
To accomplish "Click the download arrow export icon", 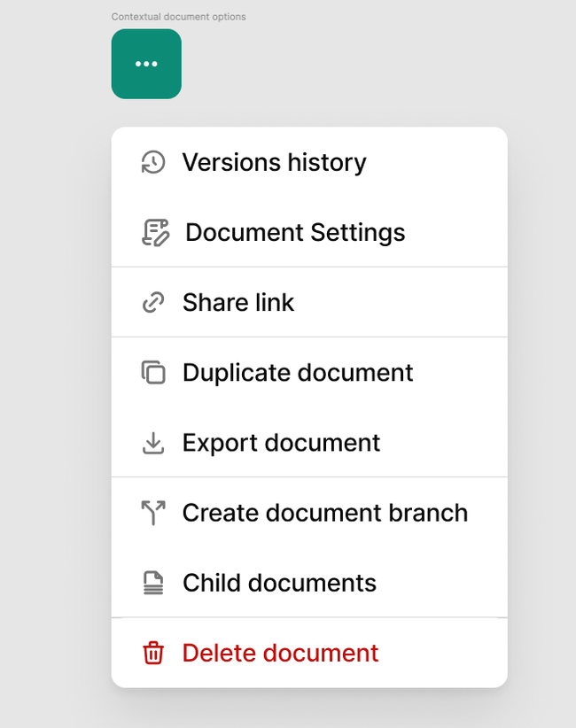I will (153, 443).
